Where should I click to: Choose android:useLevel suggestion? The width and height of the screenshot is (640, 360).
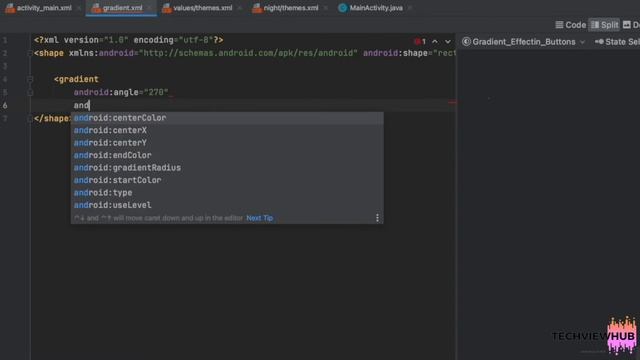point(227,205)
